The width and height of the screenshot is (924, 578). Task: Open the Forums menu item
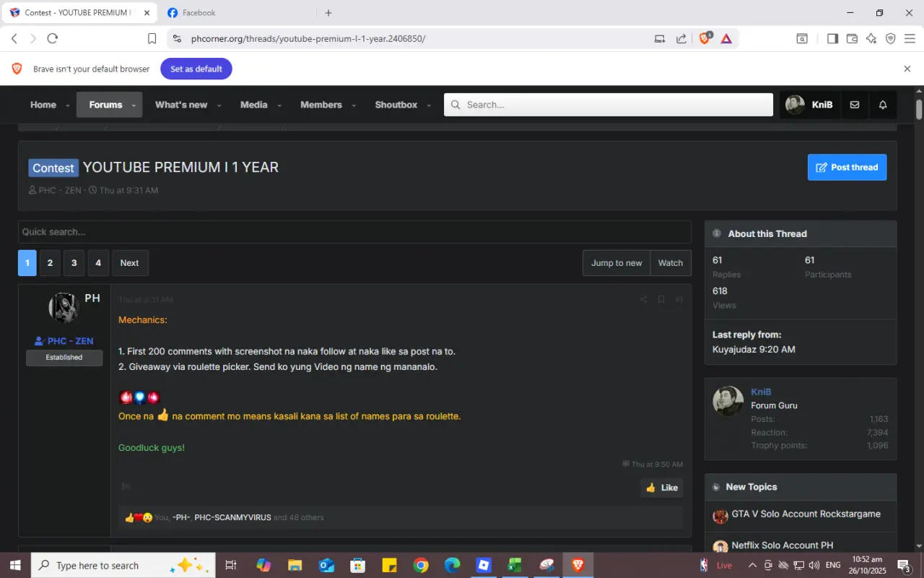tap(105, 105)
